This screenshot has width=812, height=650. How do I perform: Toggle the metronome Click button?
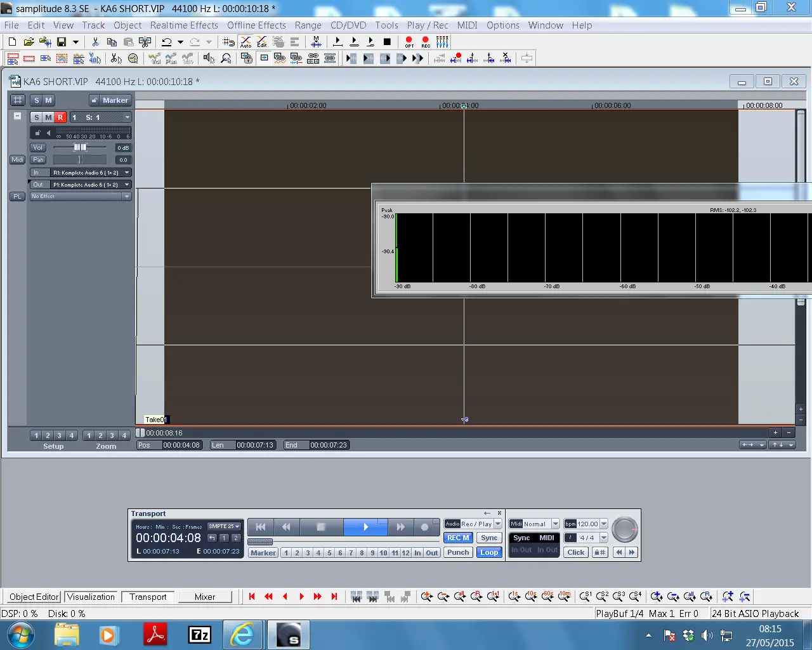point(576,552)
